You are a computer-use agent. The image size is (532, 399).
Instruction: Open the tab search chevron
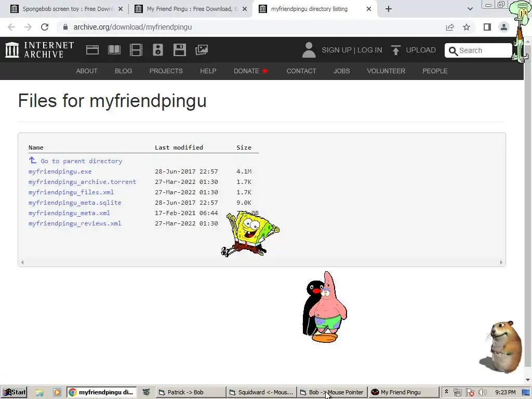(470, 9)
